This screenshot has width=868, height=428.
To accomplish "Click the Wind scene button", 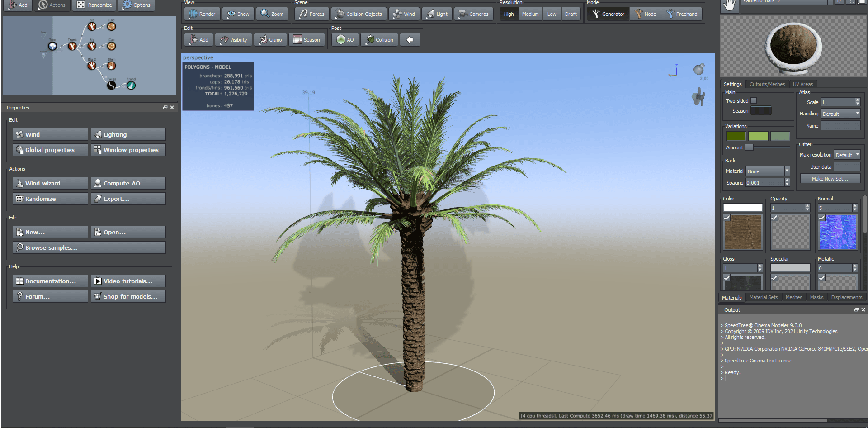I will click(x=404, y=14).
